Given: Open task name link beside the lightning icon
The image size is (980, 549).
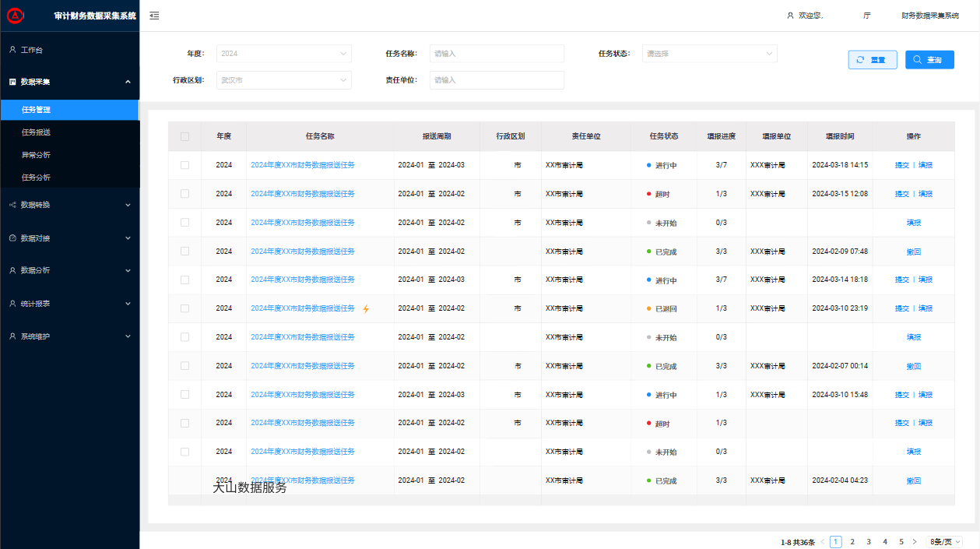Looking at the screenshot, I should (x=303, y=308).
